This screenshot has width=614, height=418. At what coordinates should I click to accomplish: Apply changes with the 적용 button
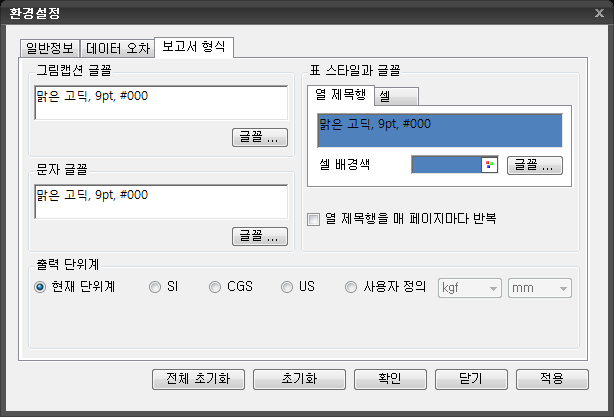pos(552,379)
